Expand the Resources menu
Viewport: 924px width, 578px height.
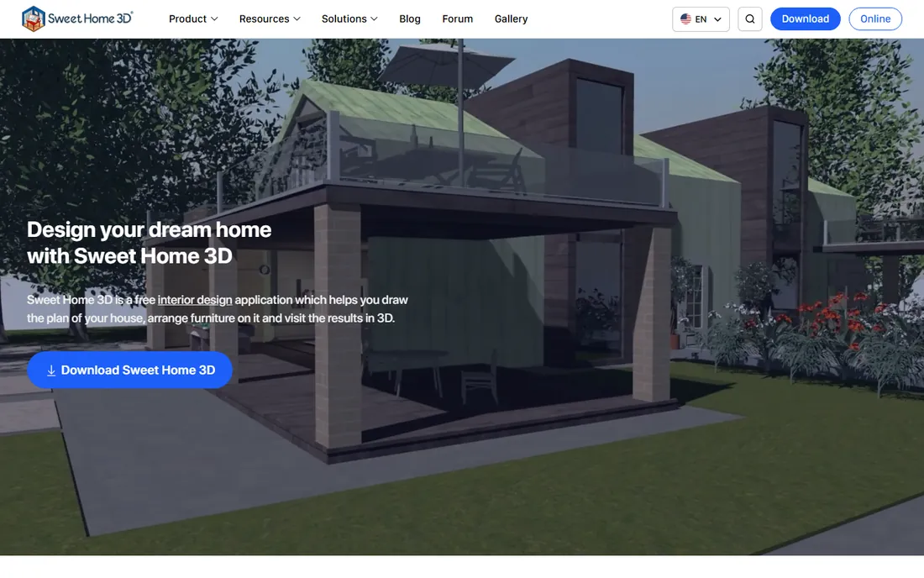(x=270, y=18)
